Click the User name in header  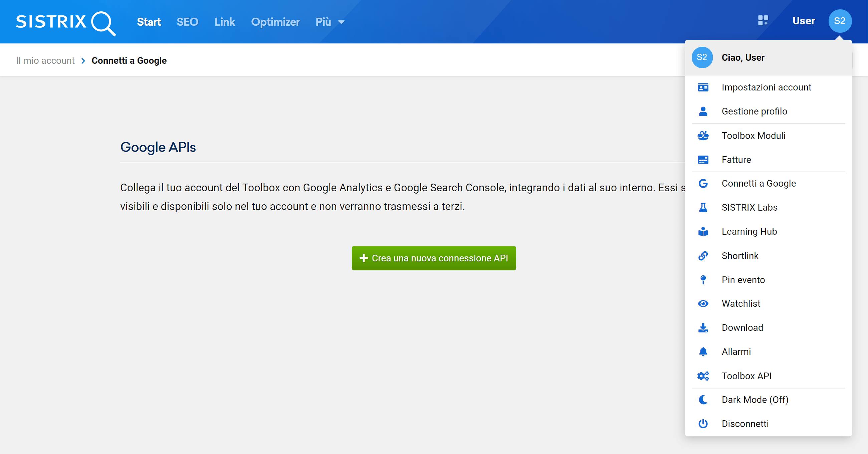pos(804,21)
